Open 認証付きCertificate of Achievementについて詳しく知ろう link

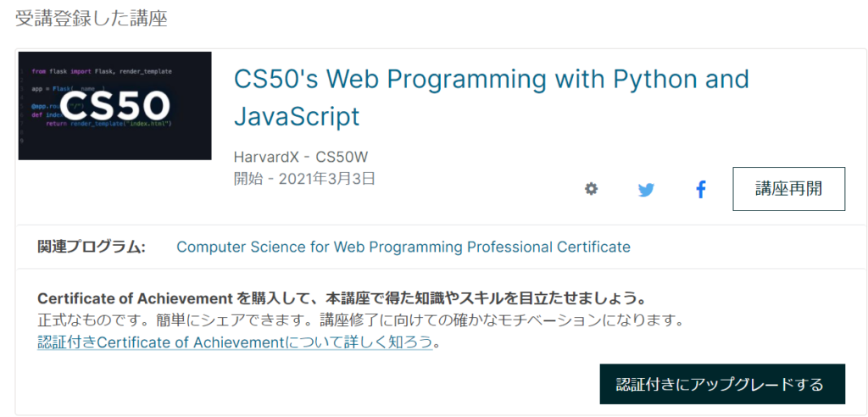[x=235, y=342]
